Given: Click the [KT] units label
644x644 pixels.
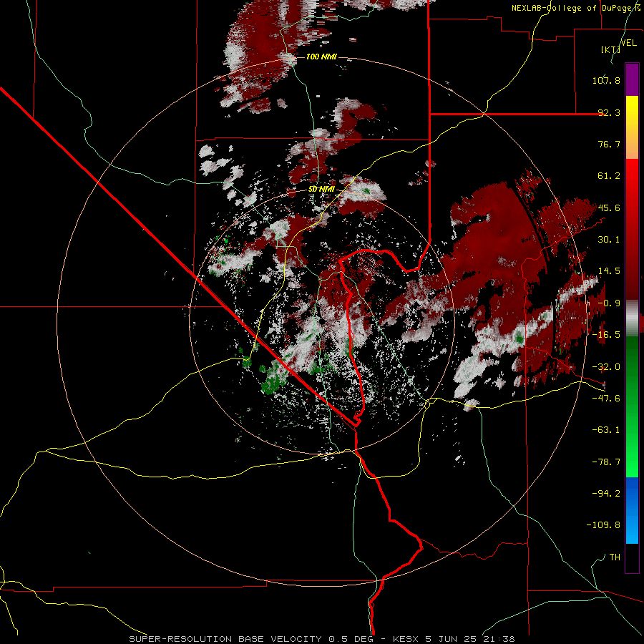Looking at the screenshot, I should 610,49.
